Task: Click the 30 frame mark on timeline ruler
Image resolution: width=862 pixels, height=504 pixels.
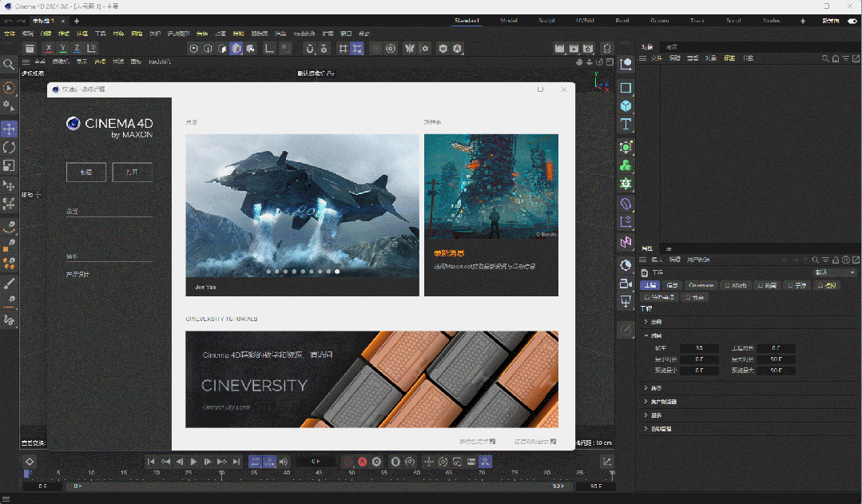Action: click(221, 473)
